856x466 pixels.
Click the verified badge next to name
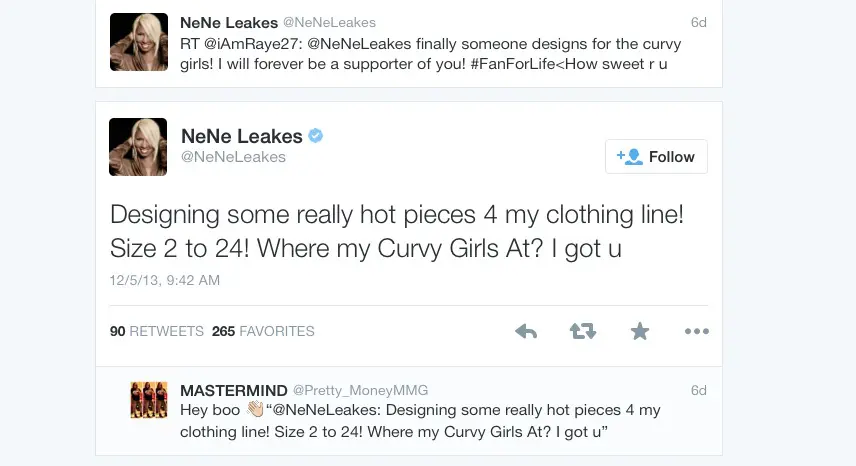[x=315, y=135]
